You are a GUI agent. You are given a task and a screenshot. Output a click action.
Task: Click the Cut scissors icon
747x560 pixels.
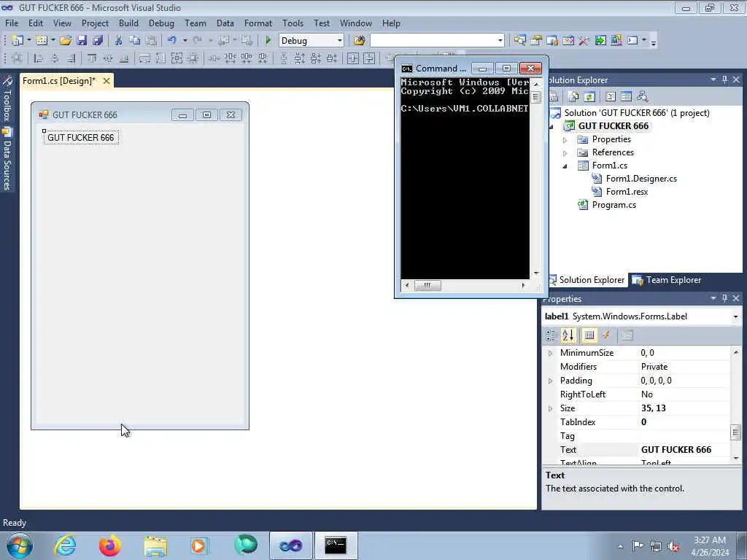coord(118,41)
